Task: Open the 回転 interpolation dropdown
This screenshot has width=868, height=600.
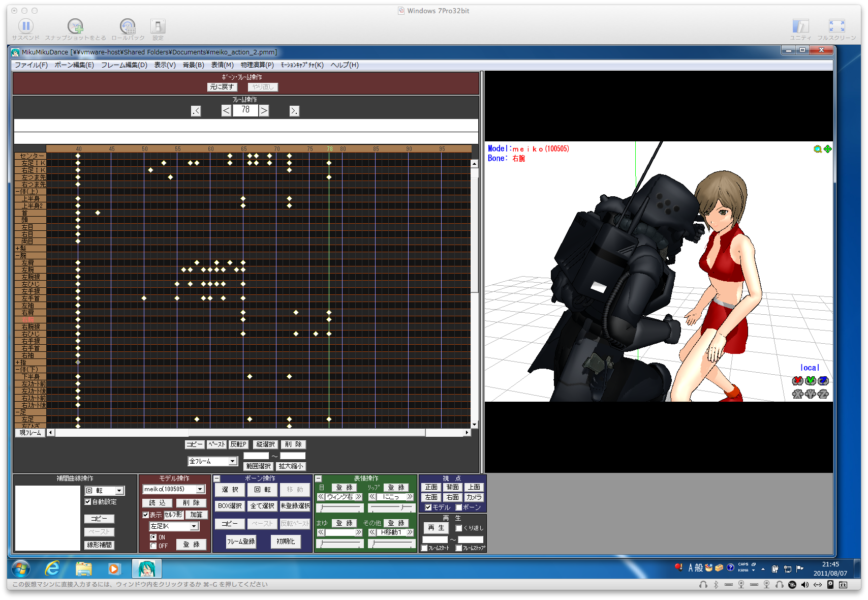Action: [x=119, y=491]
